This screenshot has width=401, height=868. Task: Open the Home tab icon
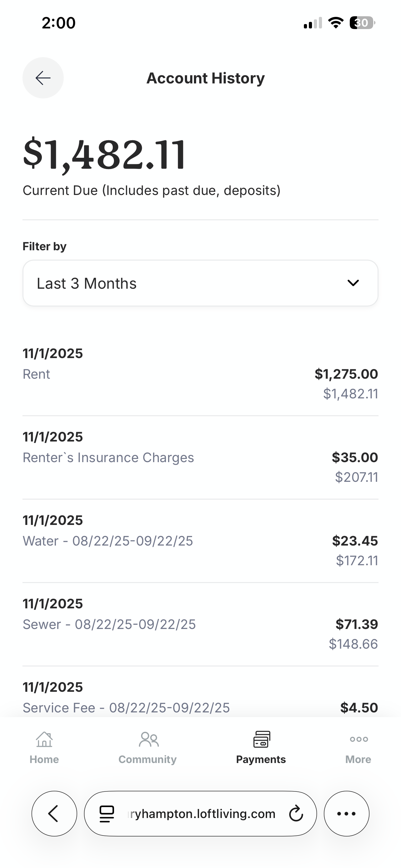tap(44, 739)
